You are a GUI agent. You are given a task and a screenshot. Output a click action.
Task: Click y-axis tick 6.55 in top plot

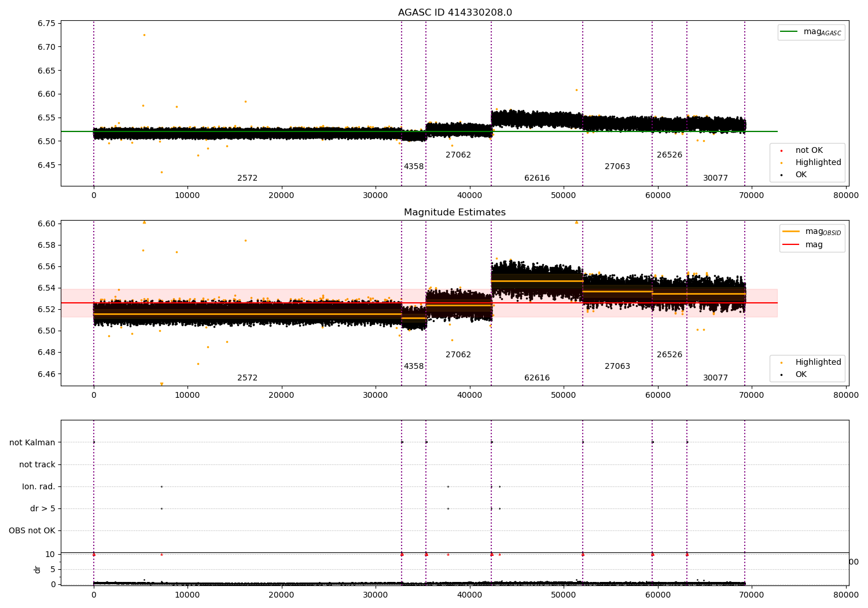click(46, 118)
